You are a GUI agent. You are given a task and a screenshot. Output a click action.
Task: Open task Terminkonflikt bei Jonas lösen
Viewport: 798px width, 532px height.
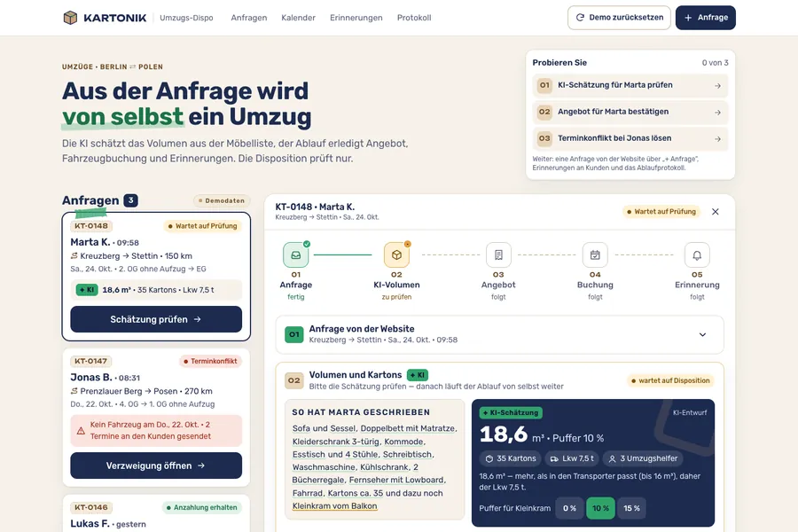(x=630, y=138)
